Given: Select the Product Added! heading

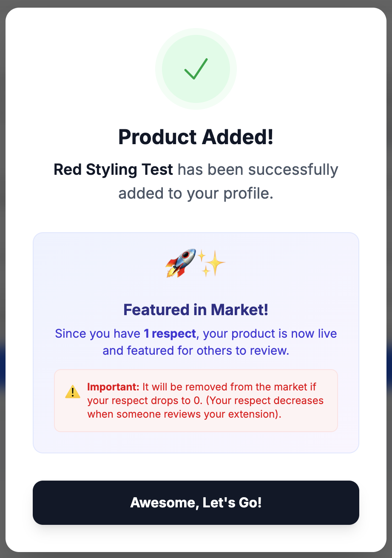Looking at the screenshot, I should pyautogui.click(x=196, y=137).
